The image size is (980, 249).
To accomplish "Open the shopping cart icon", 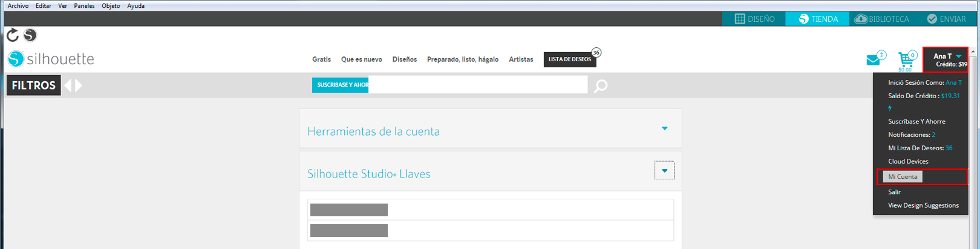I will point(906,61).
